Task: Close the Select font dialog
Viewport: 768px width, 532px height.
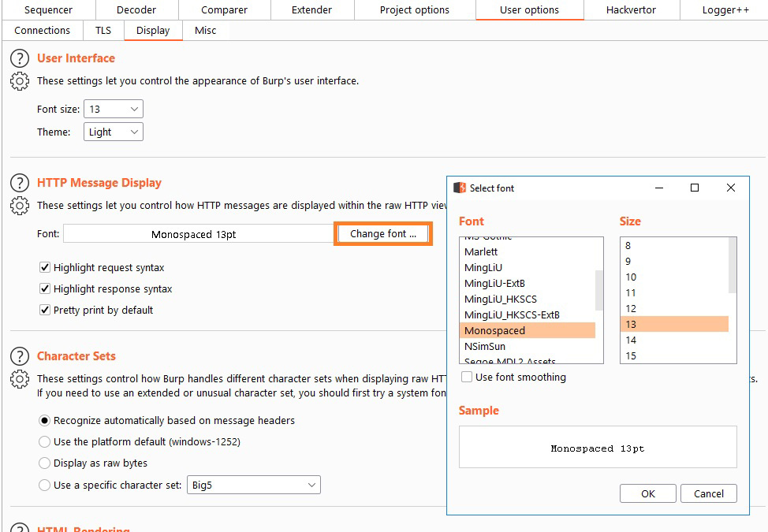Action: point(731,188)
